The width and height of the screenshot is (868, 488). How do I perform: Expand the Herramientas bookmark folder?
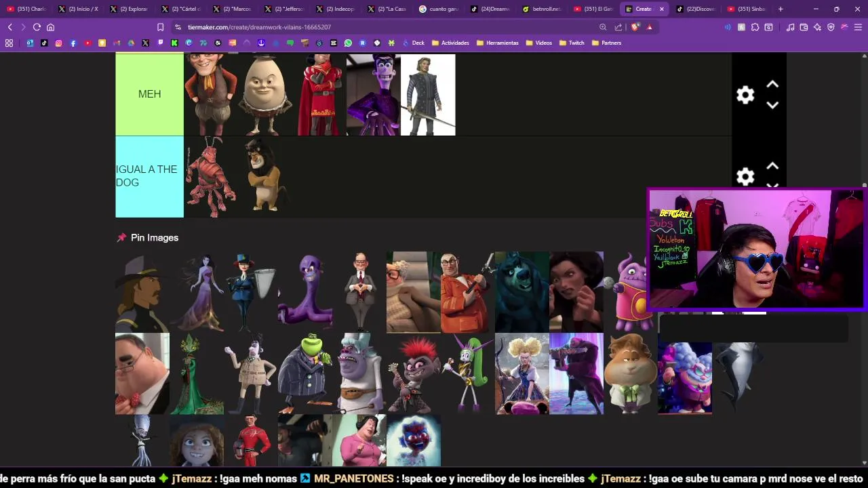click(498, 43)
